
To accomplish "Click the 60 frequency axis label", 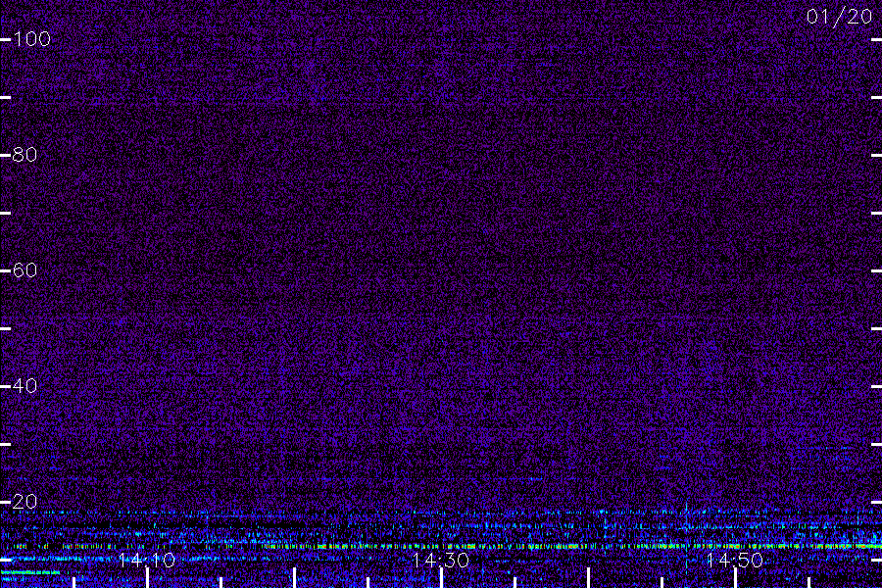I will pyautogui.click(x=24, y=270).
